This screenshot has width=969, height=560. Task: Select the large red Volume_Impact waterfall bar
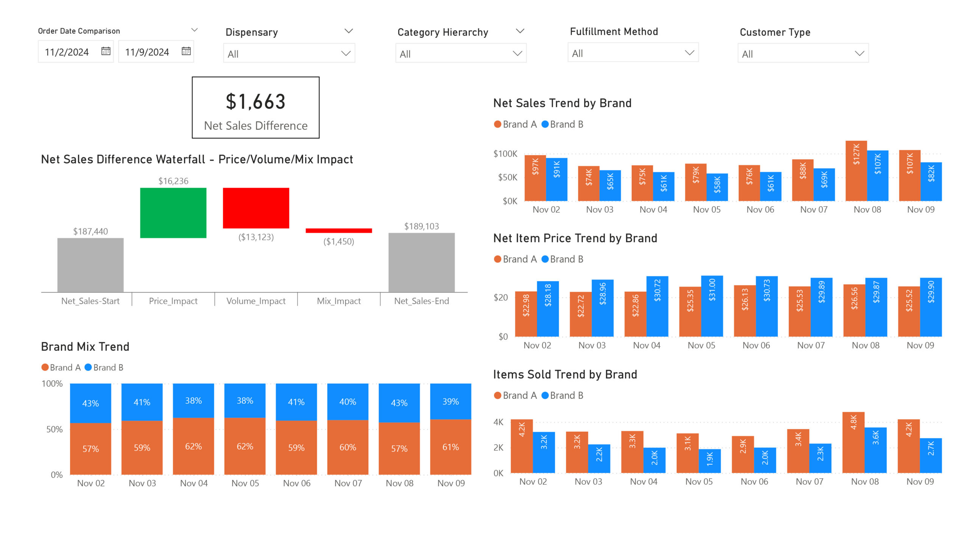tap(256, 208)
